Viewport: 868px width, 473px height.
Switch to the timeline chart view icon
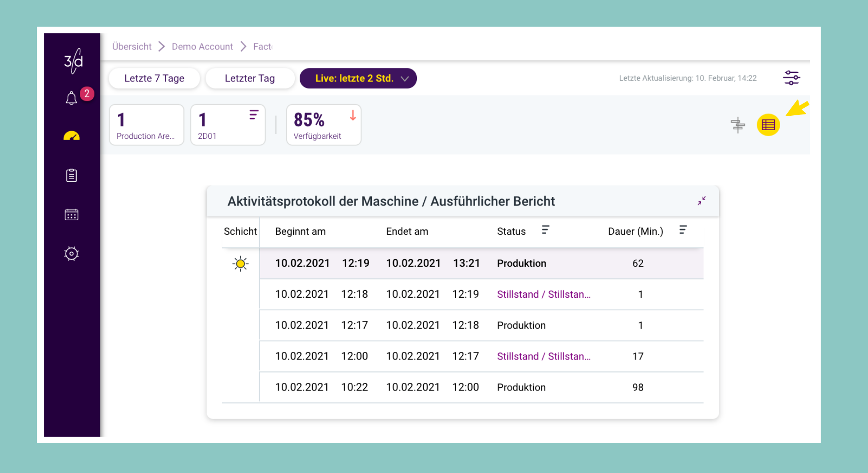pyautogui.click(x=738, y=125)
